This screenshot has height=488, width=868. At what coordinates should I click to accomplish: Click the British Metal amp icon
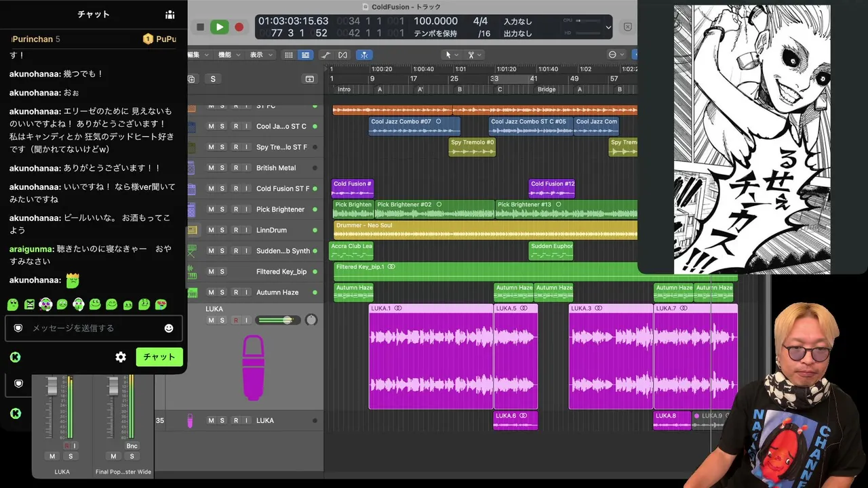191,168
